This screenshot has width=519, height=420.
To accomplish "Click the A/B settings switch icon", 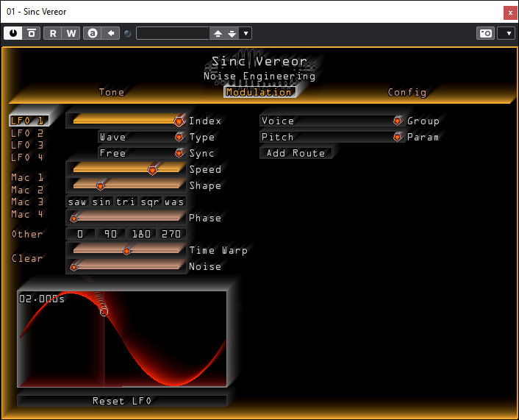I will click(92, 33).
